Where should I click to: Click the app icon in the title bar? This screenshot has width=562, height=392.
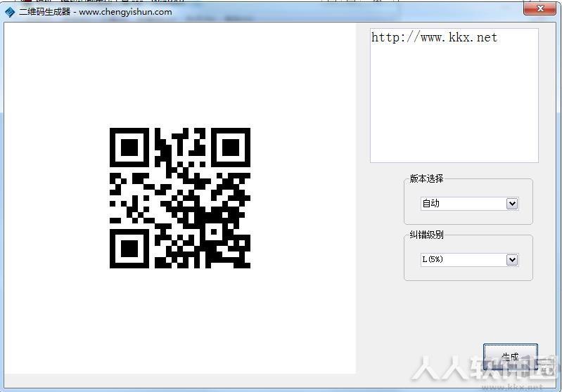click(10, 12)
